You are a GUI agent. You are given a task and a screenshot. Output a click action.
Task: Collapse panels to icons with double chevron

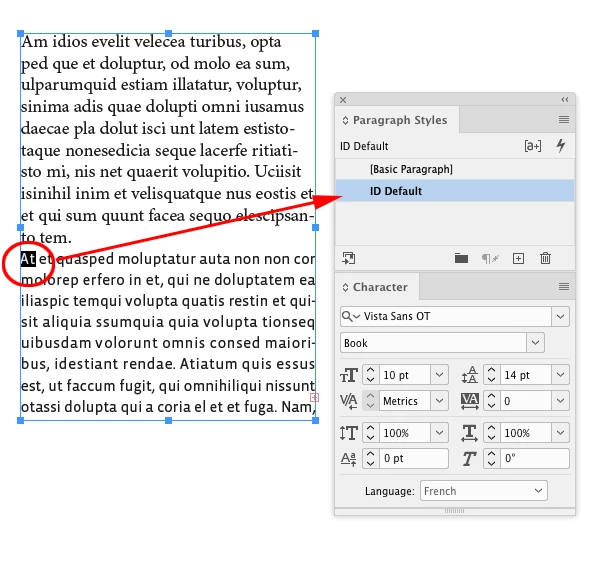565,100
